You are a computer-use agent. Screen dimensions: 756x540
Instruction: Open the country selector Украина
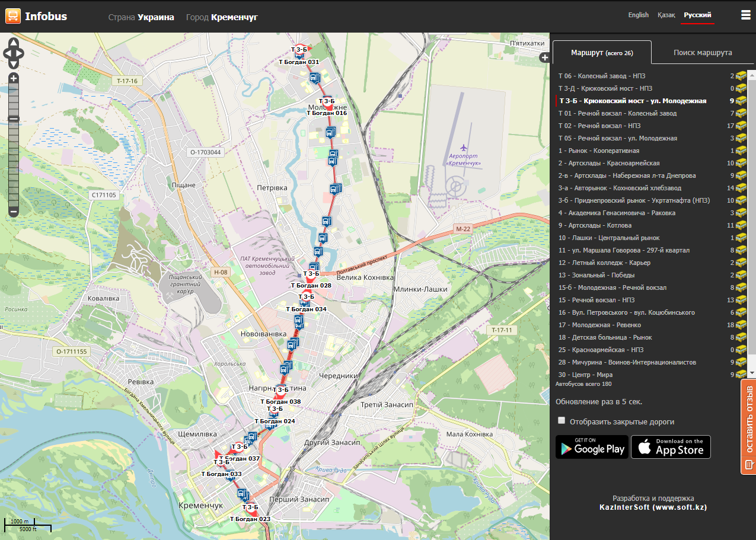(x=155, y=17)
